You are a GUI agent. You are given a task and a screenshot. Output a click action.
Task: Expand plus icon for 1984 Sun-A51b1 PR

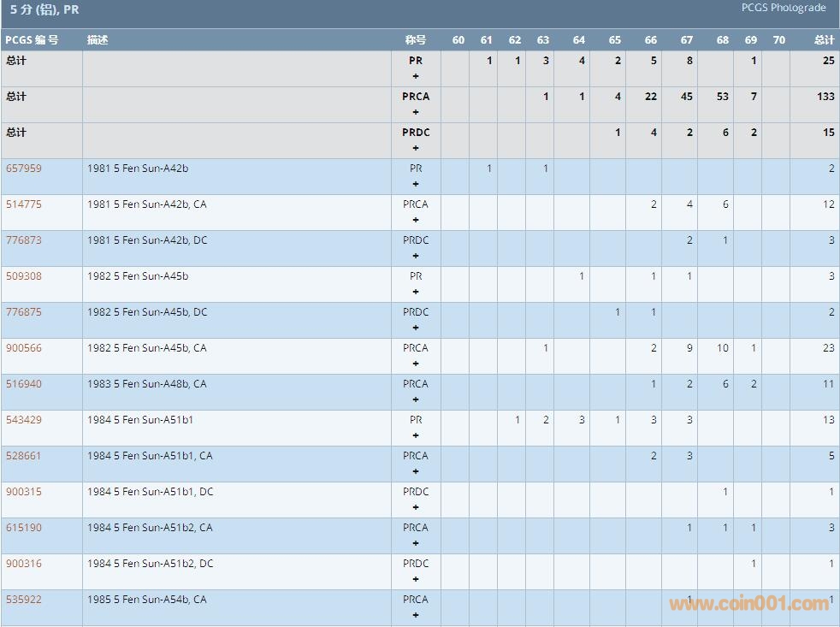pos(416,435)
